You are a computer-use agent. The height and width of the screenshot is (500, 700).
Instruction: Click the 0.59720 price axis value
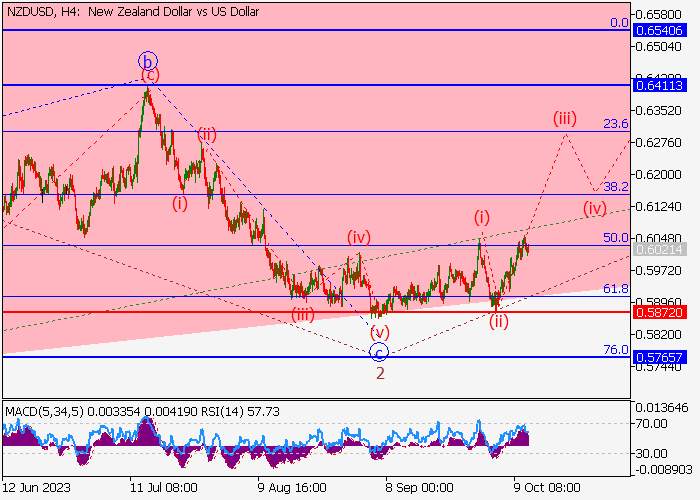pos(658,271)
